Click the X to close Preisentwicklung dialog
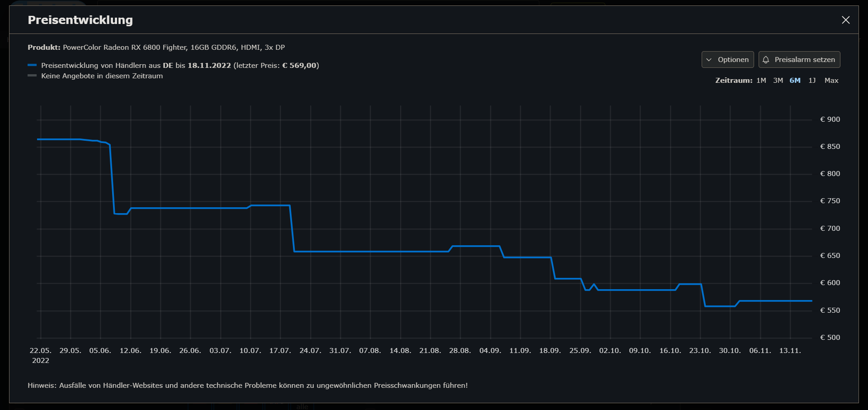The width and height of the screenshot is (868, 410). click(x=846, y=20)
